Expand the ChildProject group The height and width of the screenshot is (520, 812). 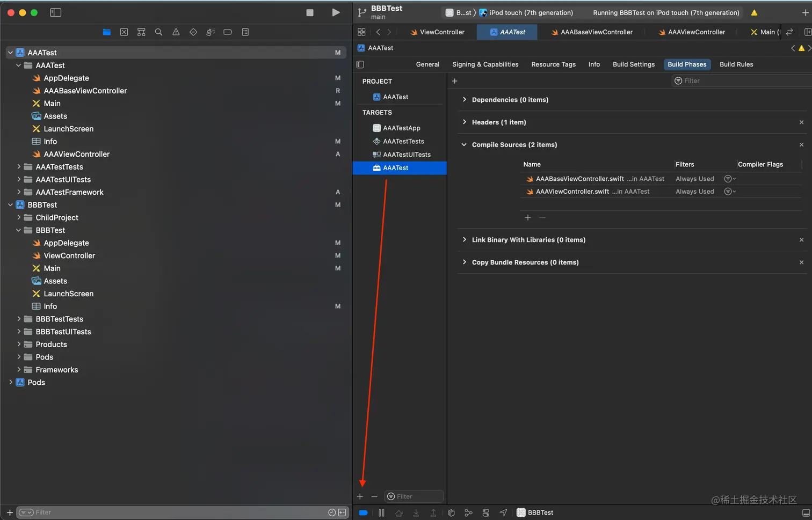click(x=19, y=217)
